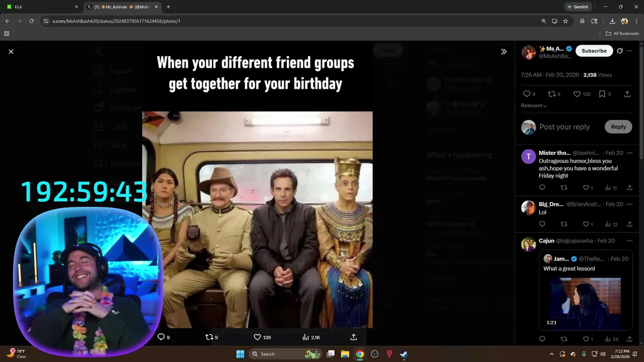
Task: Open the weather widget showing 78°F
Action: click(17, 354)
